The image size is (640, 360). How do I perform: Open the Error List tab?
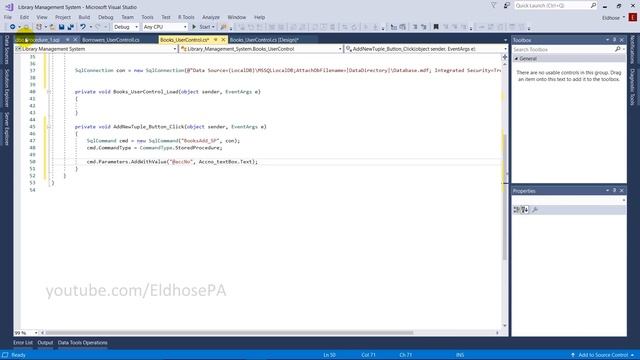(23, 343)
